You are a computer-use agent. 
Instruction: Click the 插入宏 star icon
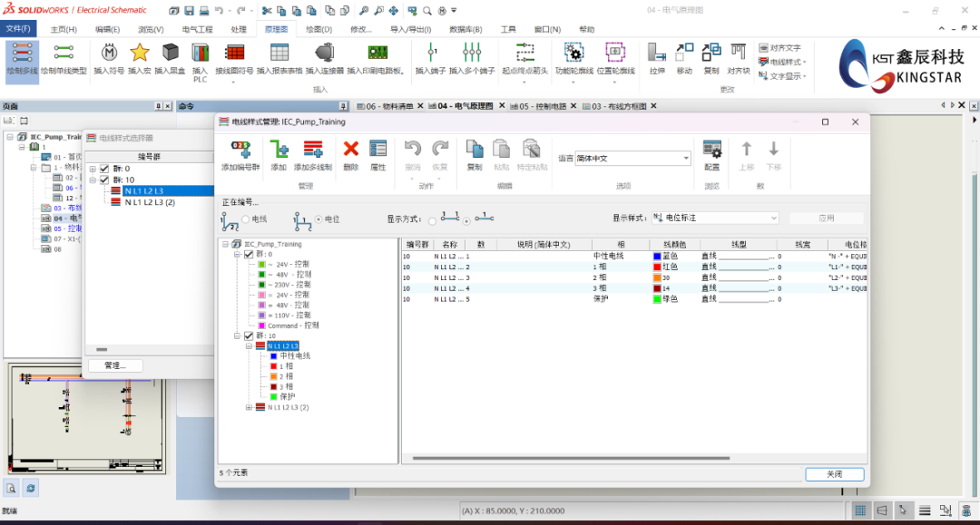pyautogui.click(x=140, y=53)
